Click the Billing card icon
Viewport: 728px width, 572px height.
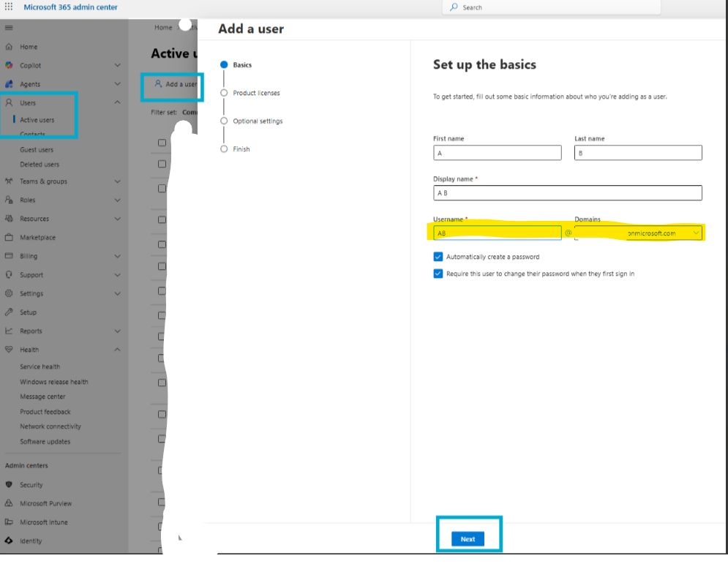click(9, 256)
